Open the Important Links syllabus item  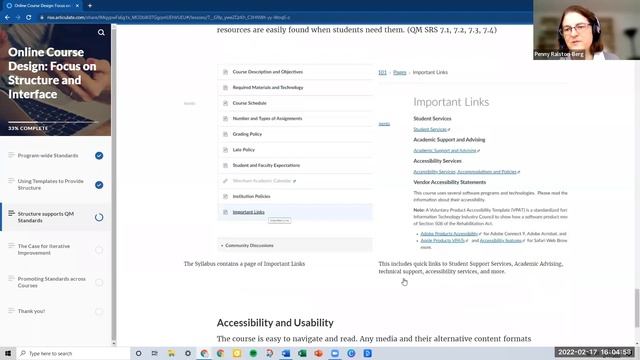pos(249,212)
